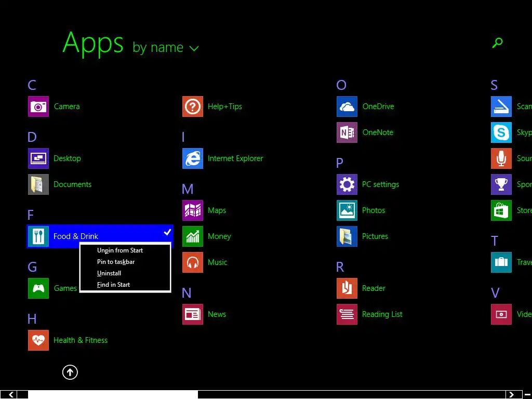Launch the Internet Explorer icon
This screenshot has width=532, height=399.
click(193, 158)
